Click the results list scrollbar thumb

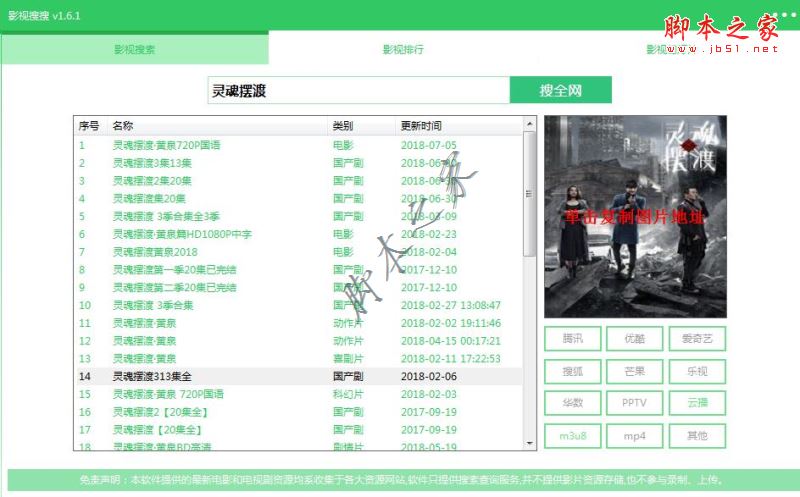point(529,194)
